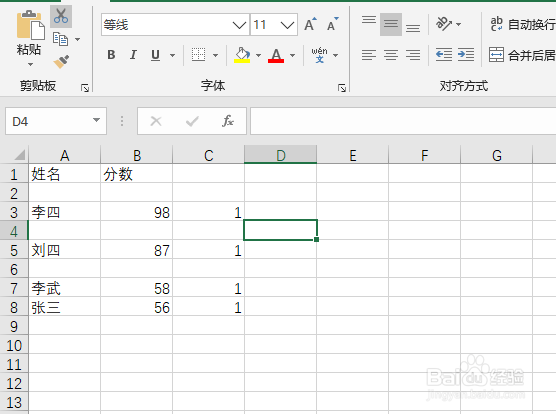Screen dimensions: 556x414
Task: Open the phonetic guide dropdown arrow
Action: click(x=335, y=55)
